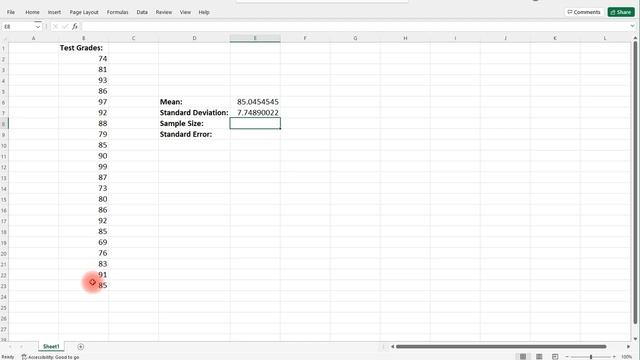
Task: Click the zoom in plus button
Action: (614, 357)
